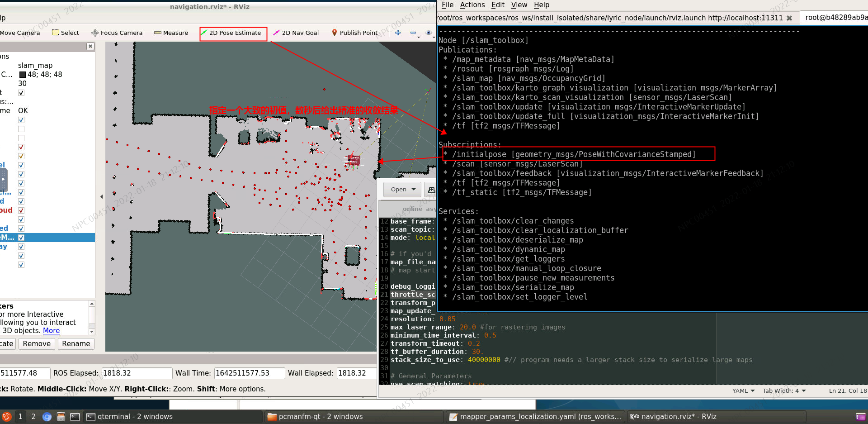Open the taskbar application menu icon

point(6,416)
